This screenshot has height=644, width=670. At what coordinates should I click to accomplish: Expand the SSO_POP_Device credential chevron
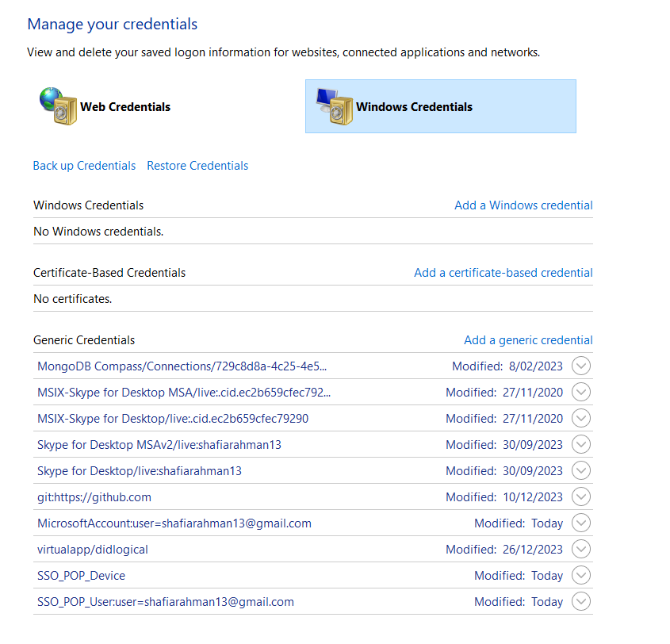click(x=581, y=575)
